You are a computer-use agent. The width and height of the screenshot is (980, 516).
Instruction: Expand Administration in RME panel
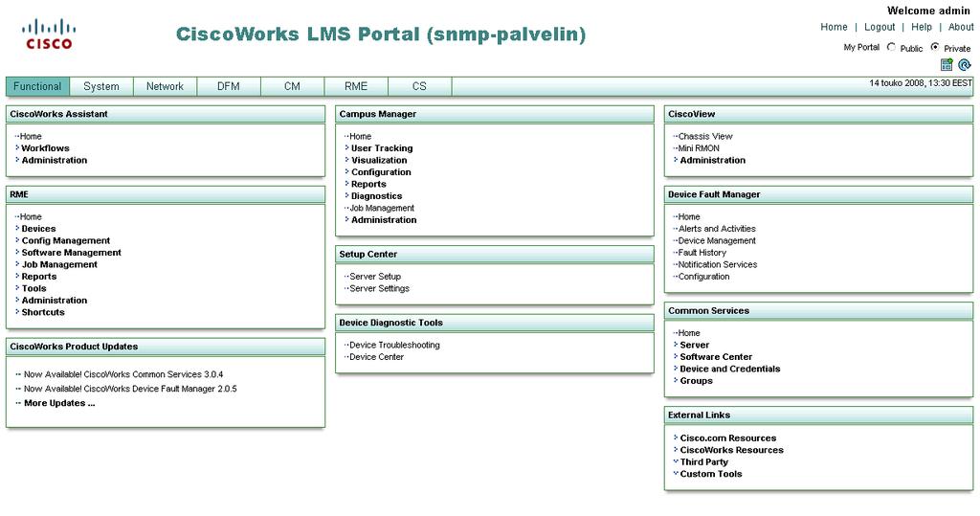[55, 301]
